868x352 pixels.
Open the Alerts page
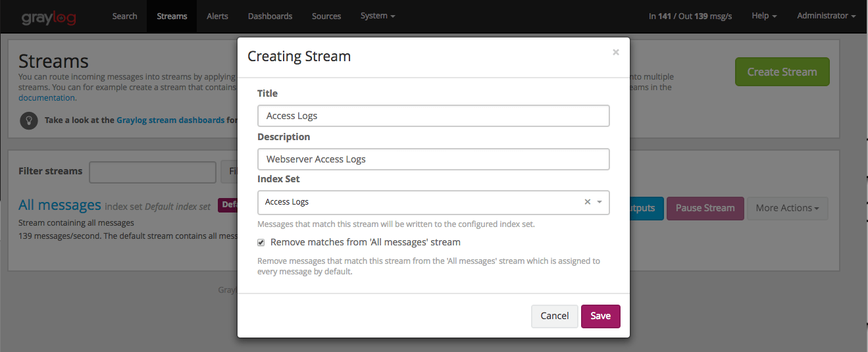click(x=217, y=16)
